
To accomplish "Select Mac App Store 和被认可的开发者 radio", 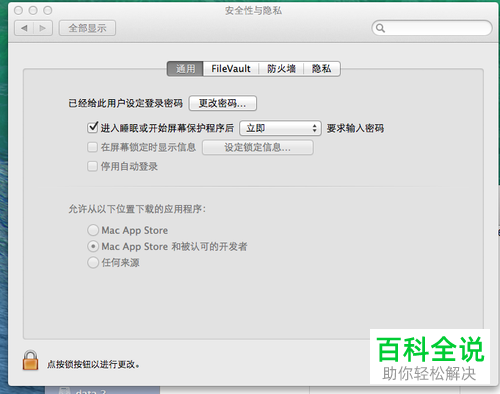I will coord(93,246).
